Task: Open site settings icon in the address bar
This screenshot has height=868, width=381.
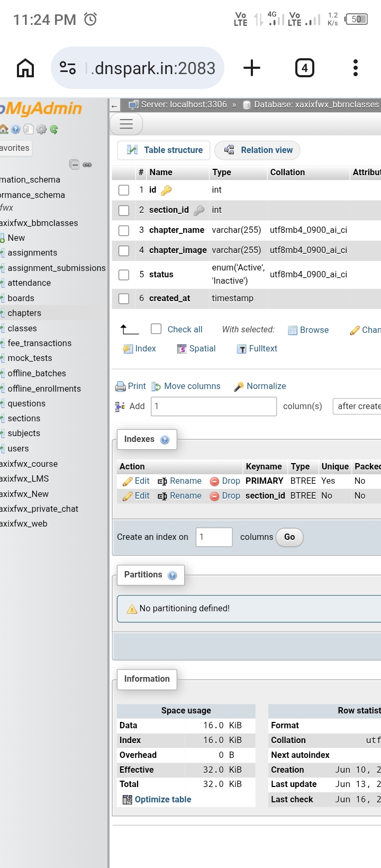Action: tap(68, 68)
